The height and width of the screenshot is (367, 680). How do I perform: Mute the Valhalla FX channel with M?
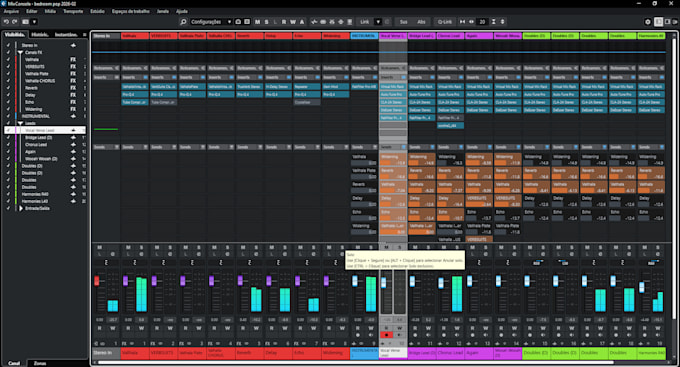click(x=128, y=247)
